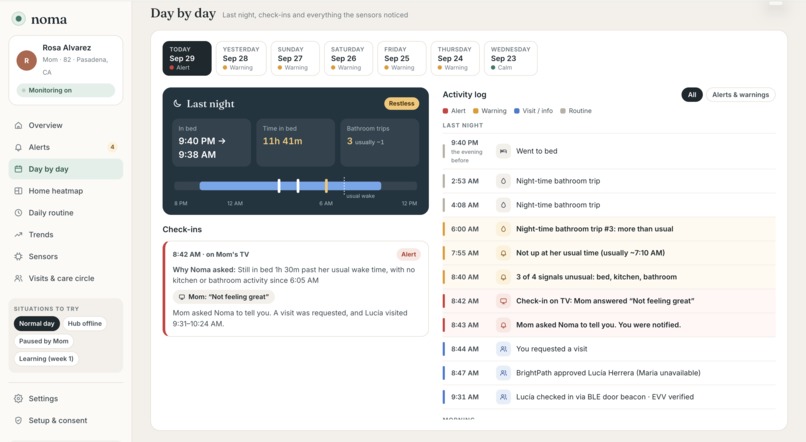Click the moon icon beside Last night
The width and height of the screenshot is (806, 442).
point(177,104)
